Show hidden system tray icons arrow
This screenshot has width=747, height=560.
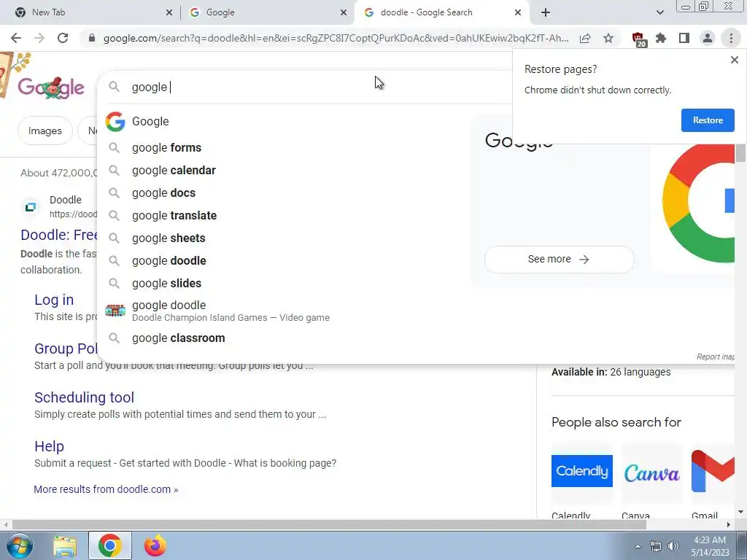point(638,545)
